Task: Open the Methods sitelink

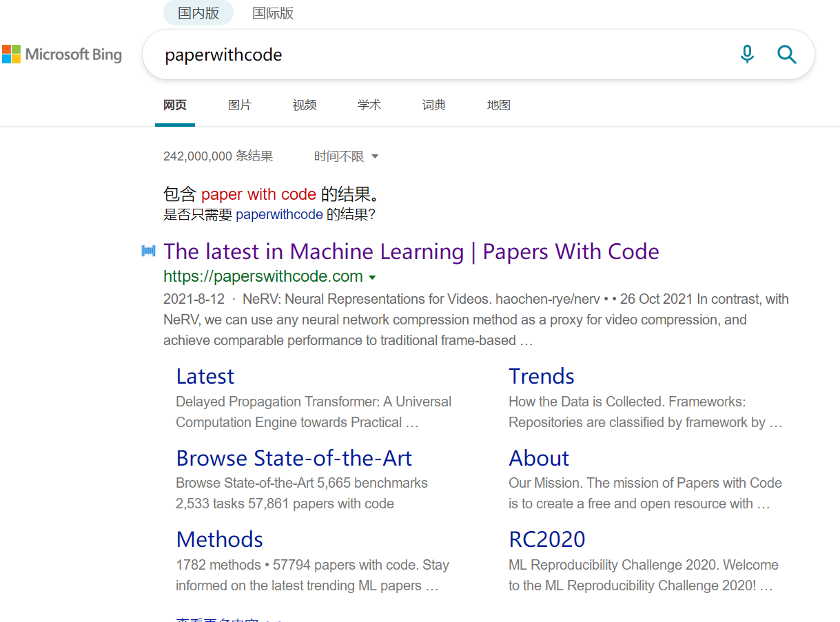Action: 220,539
